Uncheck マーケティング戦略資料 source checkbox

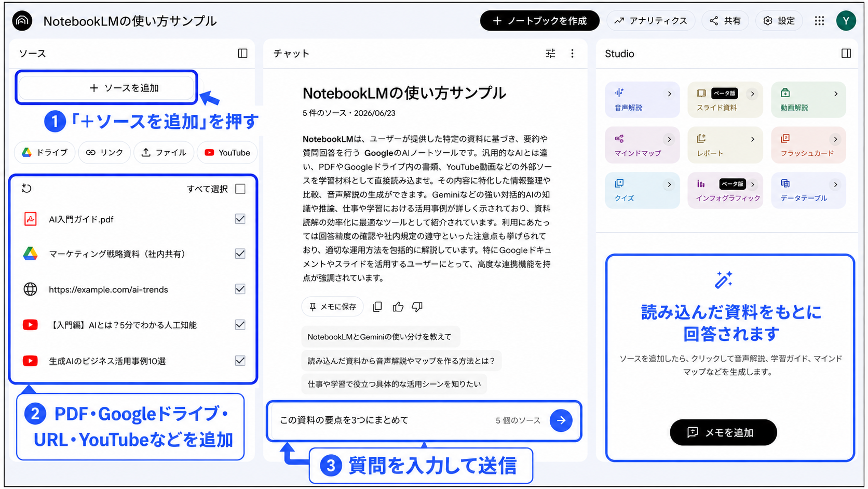pos(240,254)
